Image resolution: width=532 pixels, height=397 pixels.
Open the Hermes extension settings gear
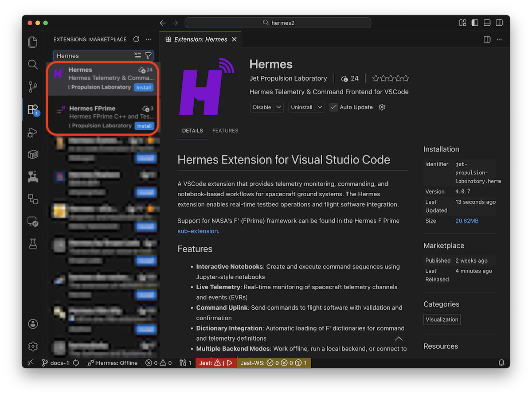coord(382,107)
